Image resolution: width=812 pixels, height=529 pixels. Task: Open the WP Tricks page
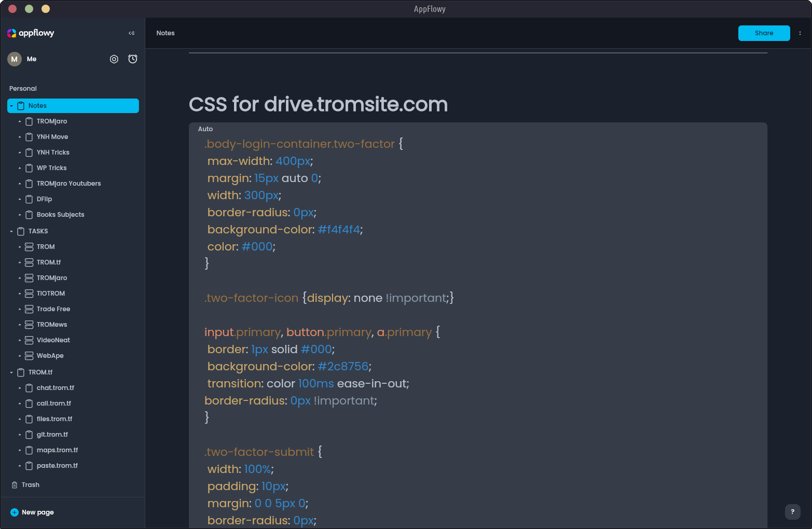[x=52, y=168]
